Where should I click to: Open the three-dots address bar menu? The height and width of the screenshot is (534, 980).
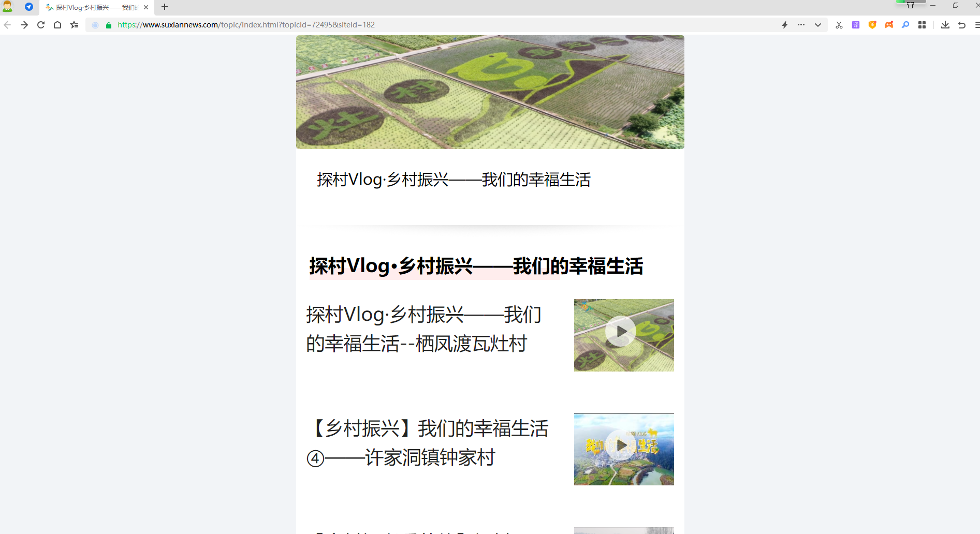click(x=801, y=25)
